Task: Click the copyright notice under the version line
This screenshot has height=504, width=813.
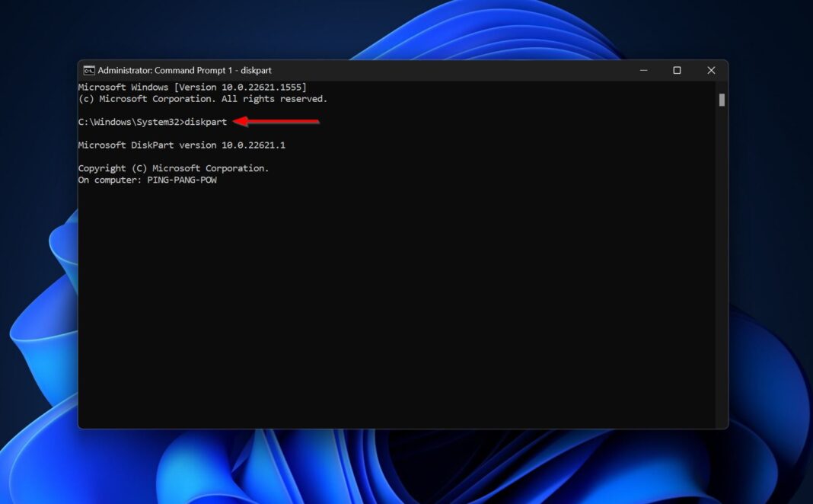Action: point(173,167)
